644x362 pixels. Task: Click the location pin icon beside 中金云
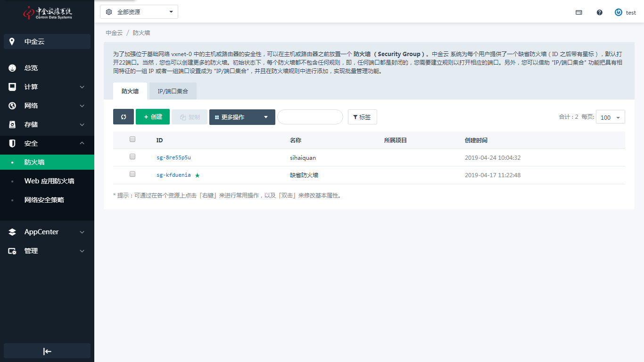12,41
